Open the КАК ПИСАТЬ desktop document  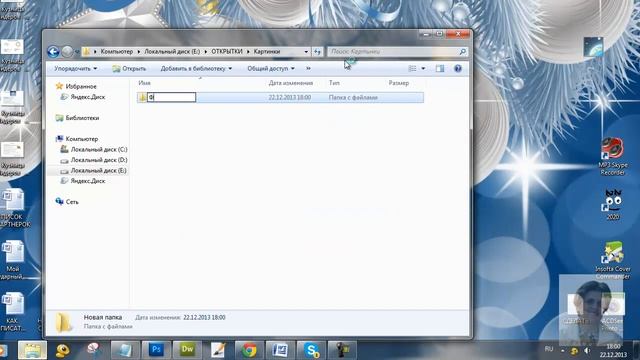click(13, 312)
